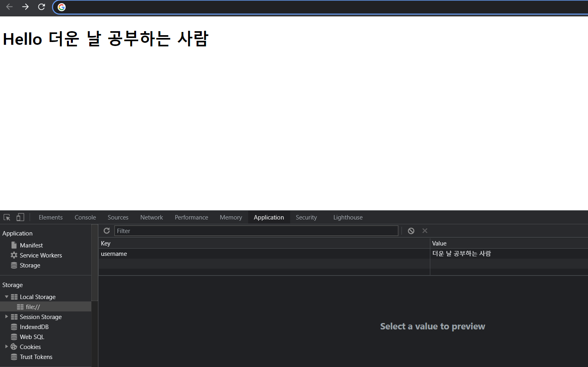The width and height of the screenshot is (588, 367).
Task: Click the Value column header
Action: click(509, 243)
